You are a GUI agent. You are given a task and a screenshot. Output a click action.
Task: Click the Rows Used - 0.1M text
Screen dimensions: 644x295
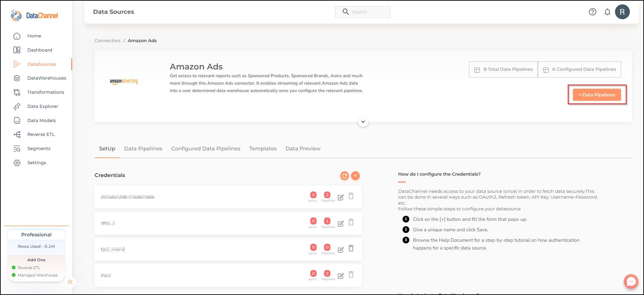(36, 246)
